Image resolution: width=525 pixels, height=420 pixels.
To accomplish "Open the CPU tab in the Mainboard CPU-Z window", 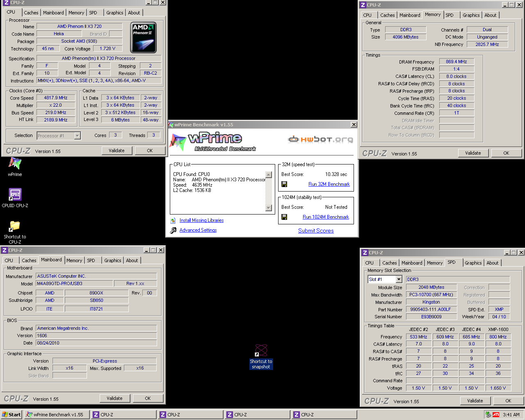I will 9,260.
